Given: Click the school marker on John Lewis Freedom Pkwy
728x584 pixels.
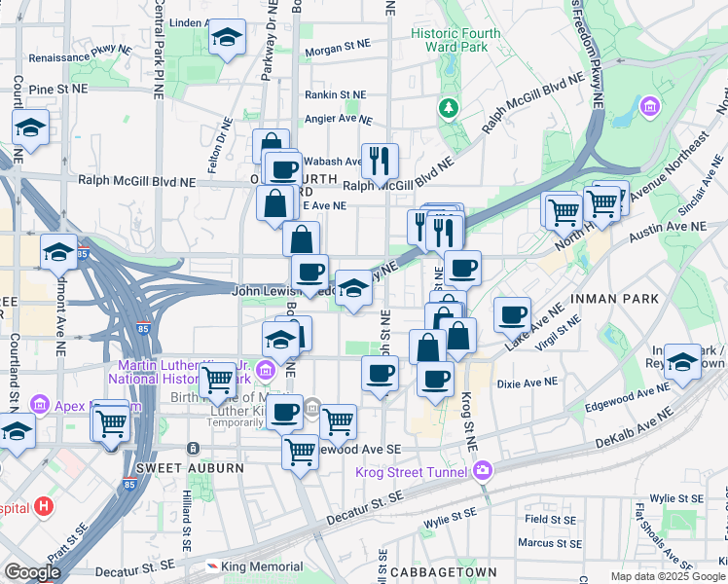Looking at the screenshot, I should tap(353, 290).
